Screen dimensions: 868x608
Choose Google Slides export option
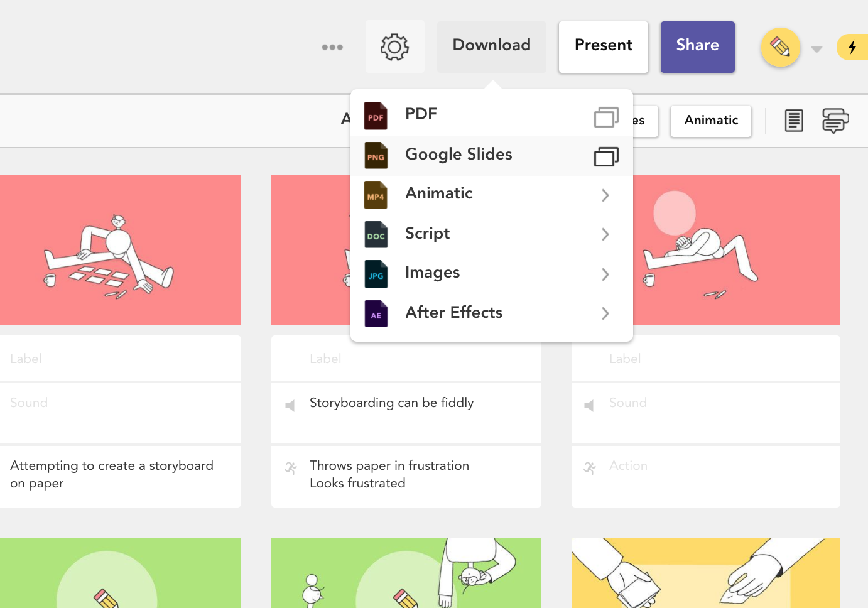point(458,155)
